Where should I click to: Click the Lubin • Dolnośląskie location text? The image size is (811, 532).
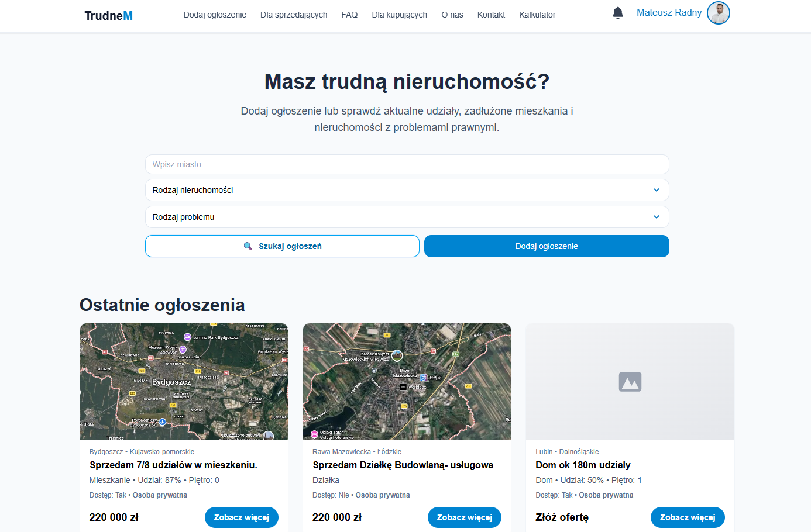point(567,452)
